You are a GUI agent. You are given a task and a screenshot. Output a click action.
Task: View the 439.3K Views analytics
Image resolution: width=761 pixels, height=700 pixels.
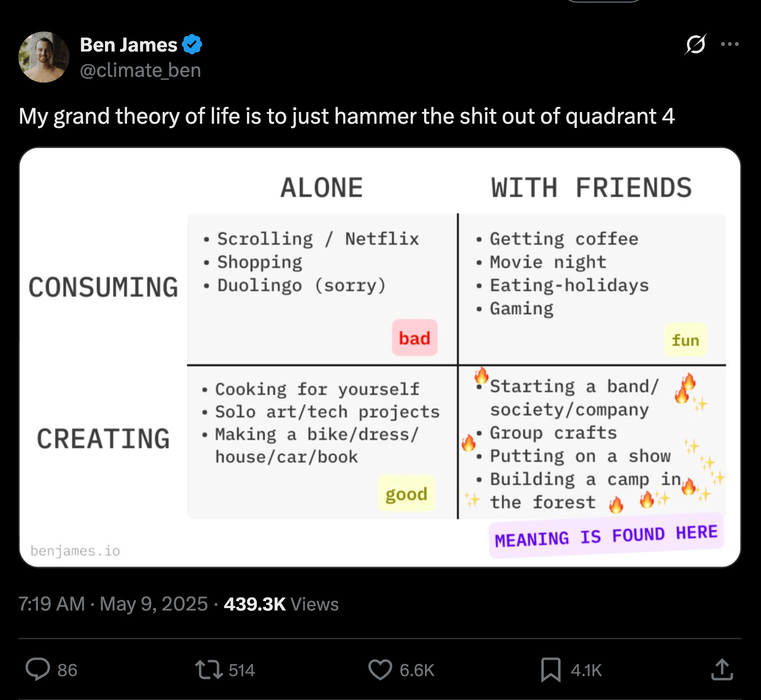tap(281, 604)
